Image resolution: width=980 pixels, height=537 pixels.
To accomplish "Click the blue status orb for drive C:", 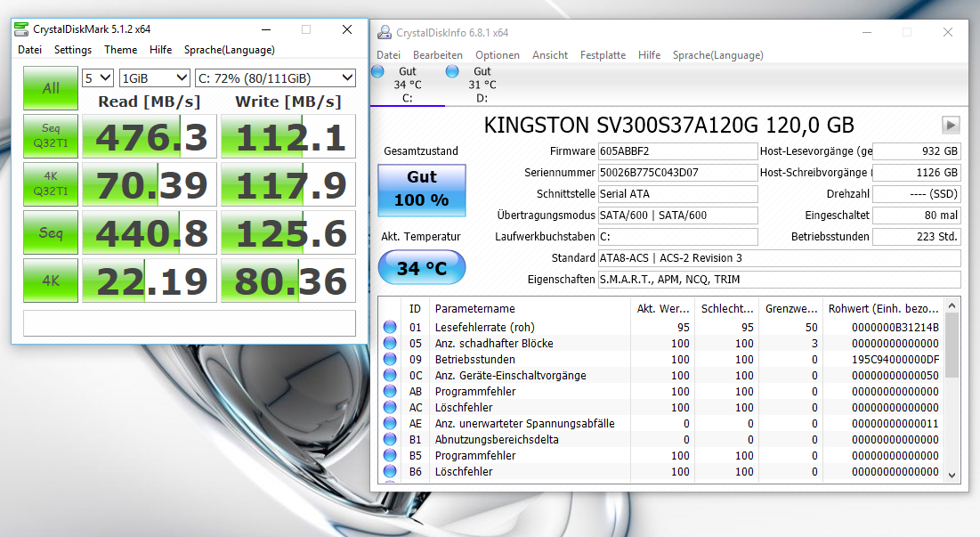I will click(x=377, y=71).
